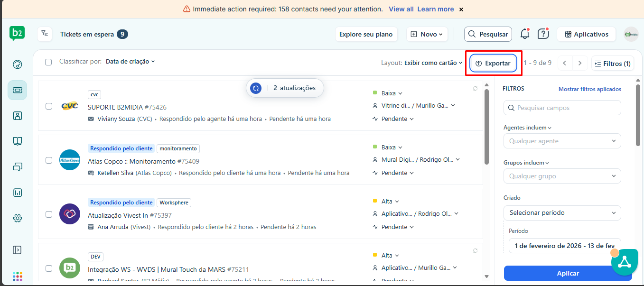Click the Worksphere tag on Vivest ticket
The image size is (644, 286).
tap(174, 203)
